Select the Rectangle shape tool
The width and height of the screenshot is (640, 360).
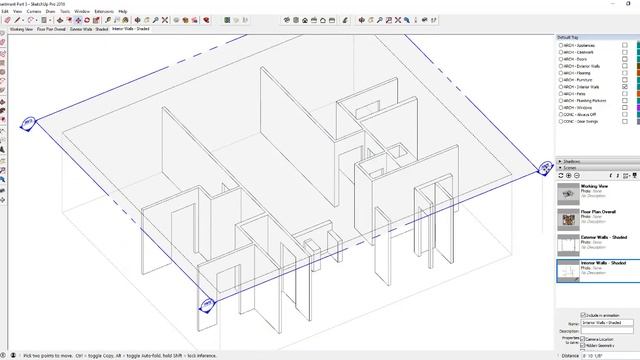pos(44,20)
